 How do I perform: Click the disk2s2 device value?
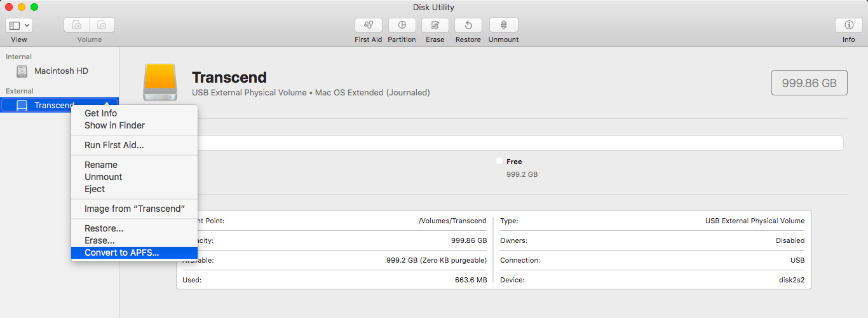coord(792,280)
